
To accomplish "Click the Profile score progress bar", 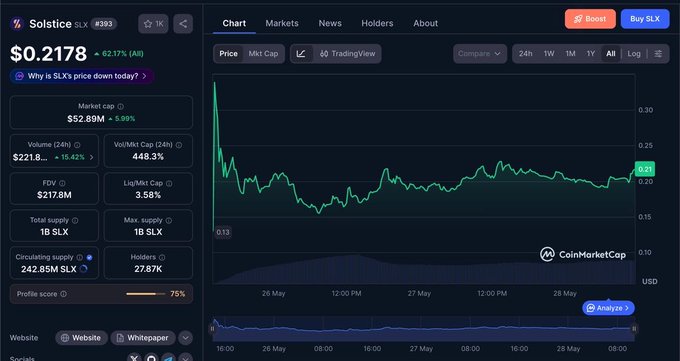I will [146, 294].
